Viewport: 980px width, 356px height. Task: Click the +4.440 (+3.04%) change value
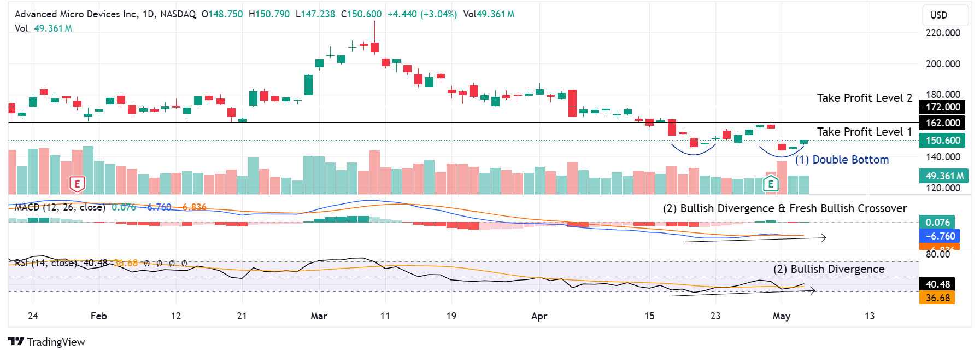[x=422, y=14]
